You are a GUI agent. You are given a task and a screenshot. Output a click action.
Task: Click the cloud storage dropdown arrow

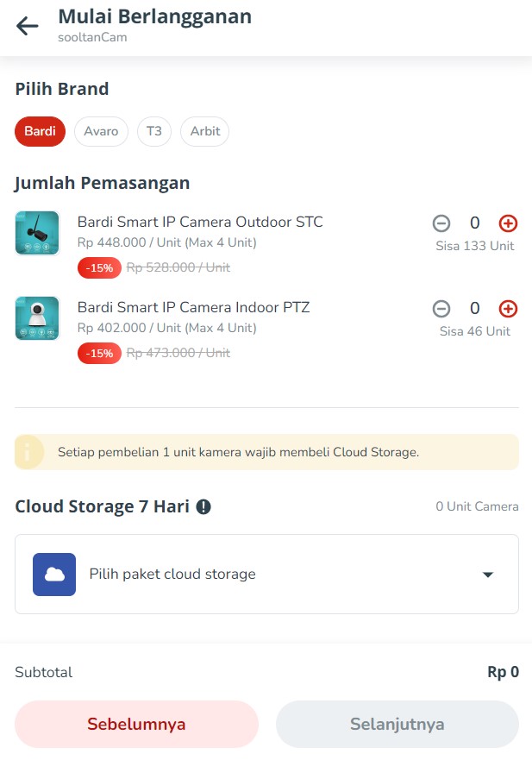(x=488, y=575)
